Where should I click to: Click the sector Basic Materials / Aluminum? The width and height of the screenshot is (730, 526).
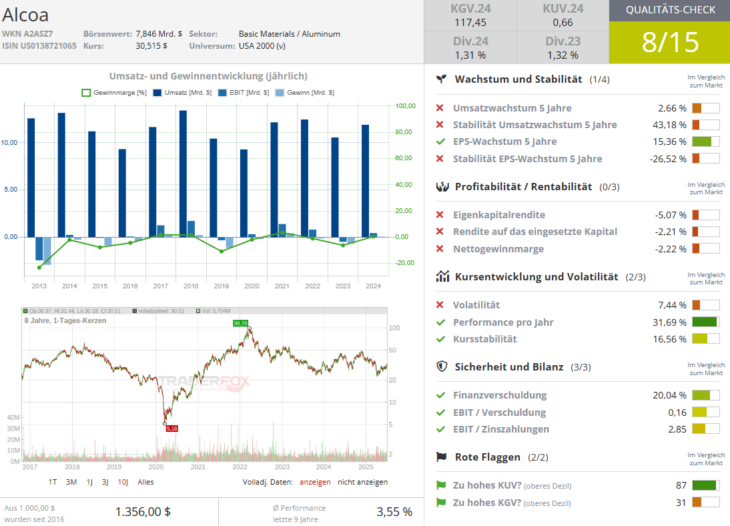pyautogui.click(x=289, y=34)
